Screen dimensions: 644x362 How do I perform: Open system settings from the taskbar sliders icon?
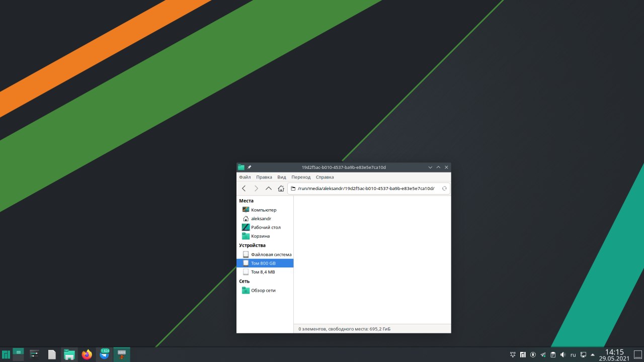pyautogui.click(x=34, y=354)
